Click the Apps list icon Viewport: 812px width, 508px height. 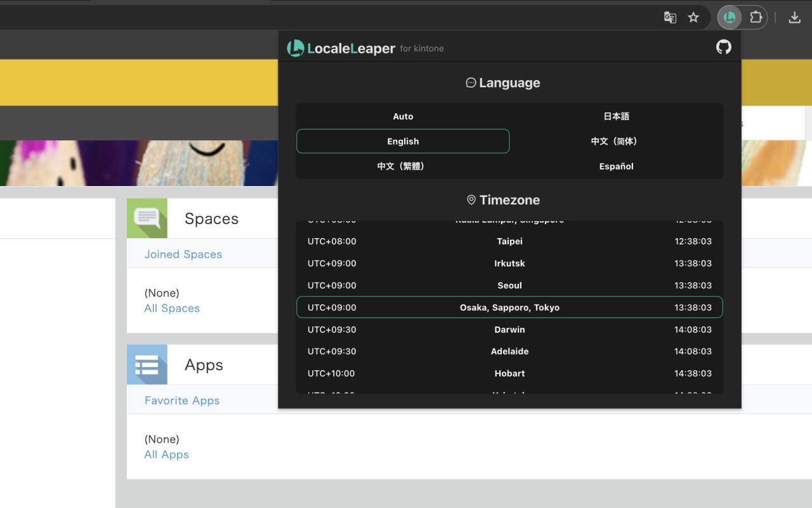[x=147, y=364]
